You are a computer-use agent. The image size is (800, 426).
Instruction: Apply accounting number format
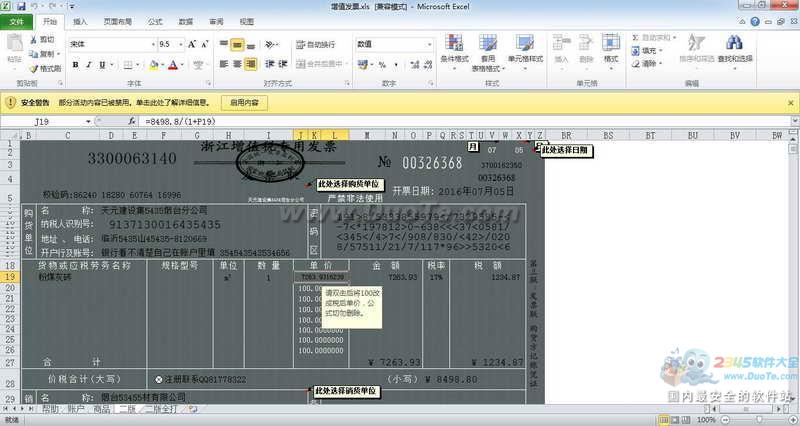click(x=363, y=64)
